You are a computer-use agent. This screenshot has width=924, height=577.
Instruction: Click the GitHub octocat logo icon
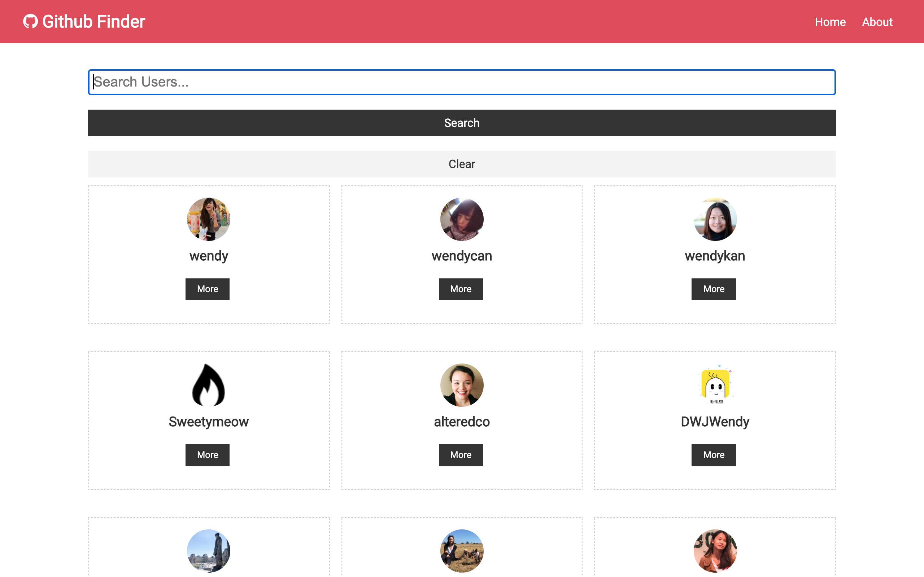pyautogui.click(x=30, y=21)
